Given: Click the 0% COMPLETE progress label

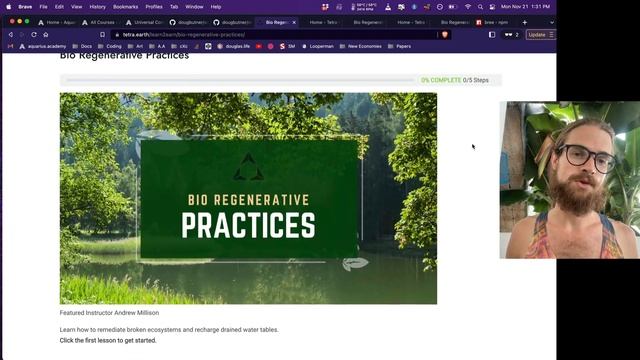Looking at the screenshot, I should [x=441, y=80].
